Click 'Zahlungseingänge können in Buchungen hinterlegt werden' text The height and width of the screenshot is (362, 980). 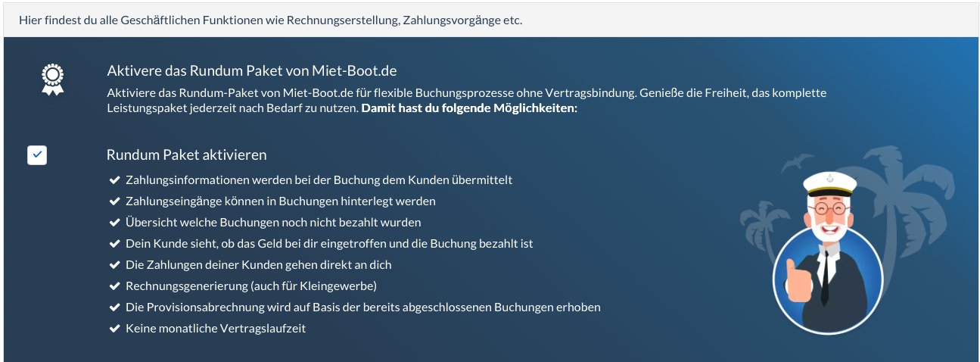point(280,201)
